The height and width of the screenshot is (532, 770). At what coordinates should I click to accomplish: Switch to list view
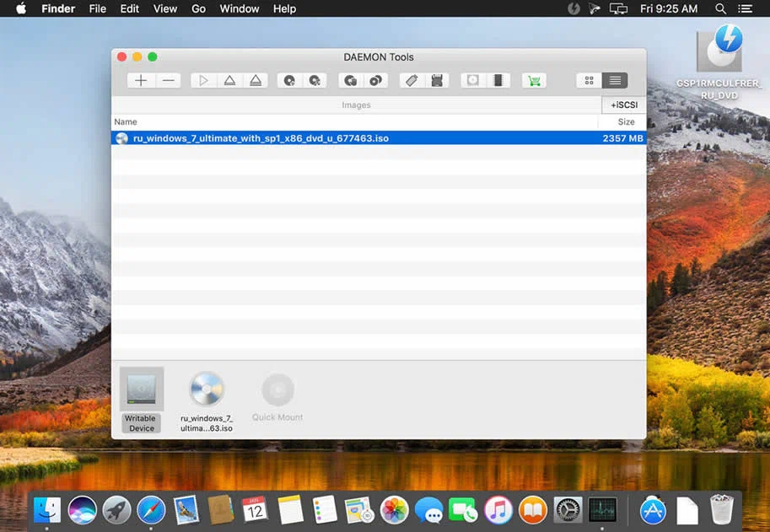(x=615, y=80)
